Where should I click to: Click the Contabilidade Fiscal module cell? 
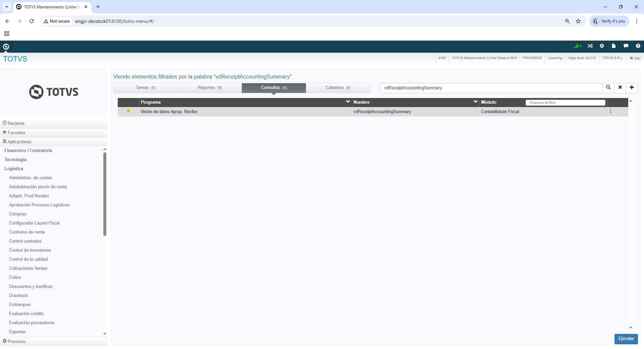tap(500, 112)
